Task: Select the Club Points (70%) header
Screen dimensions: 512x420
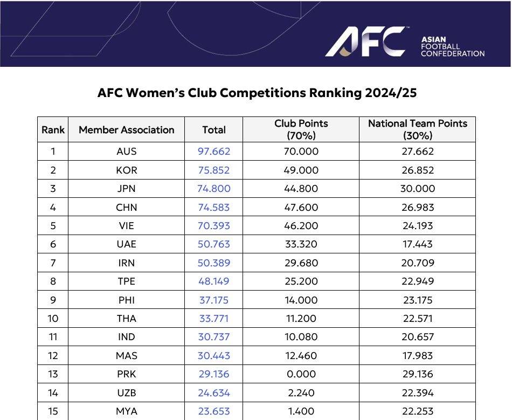Action: (x=301, y=129)
